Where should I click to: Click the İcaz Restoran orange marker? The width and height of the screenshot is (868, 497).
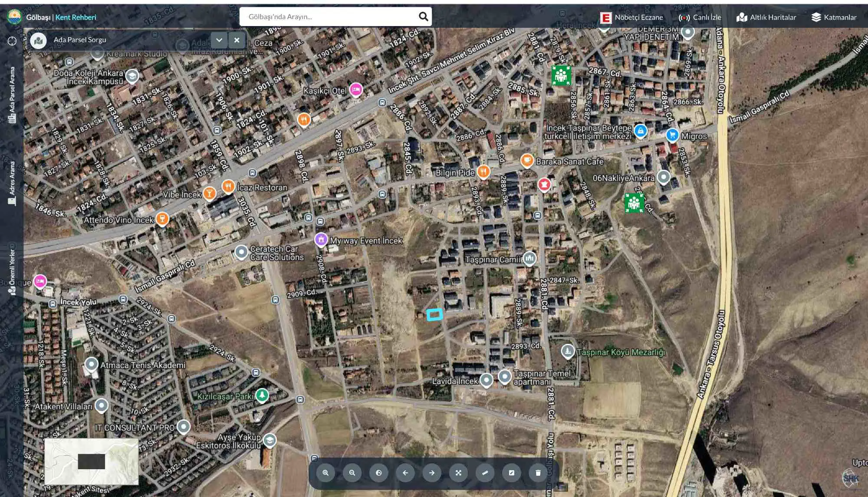pyautogui.click(x=228, y=186)
